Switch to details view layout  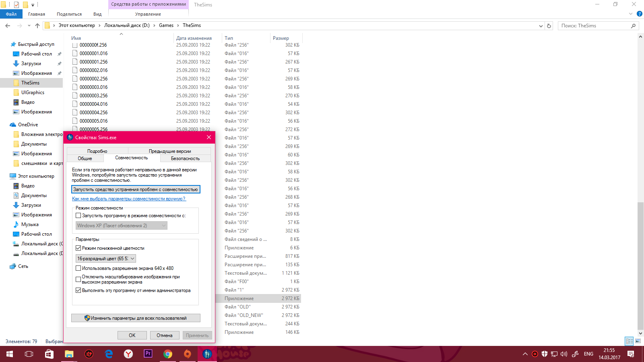pos(629,341)
